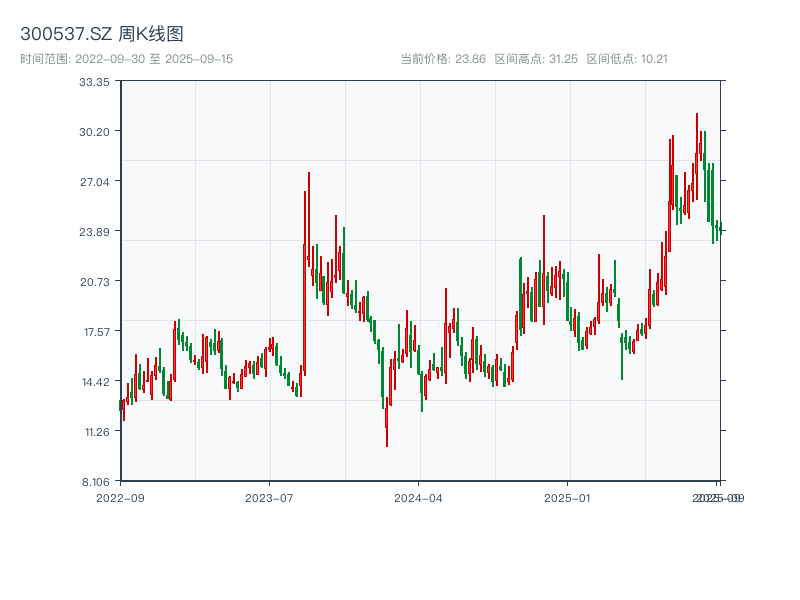Click the interval high 区间高点: 31.25

point(536,59)
